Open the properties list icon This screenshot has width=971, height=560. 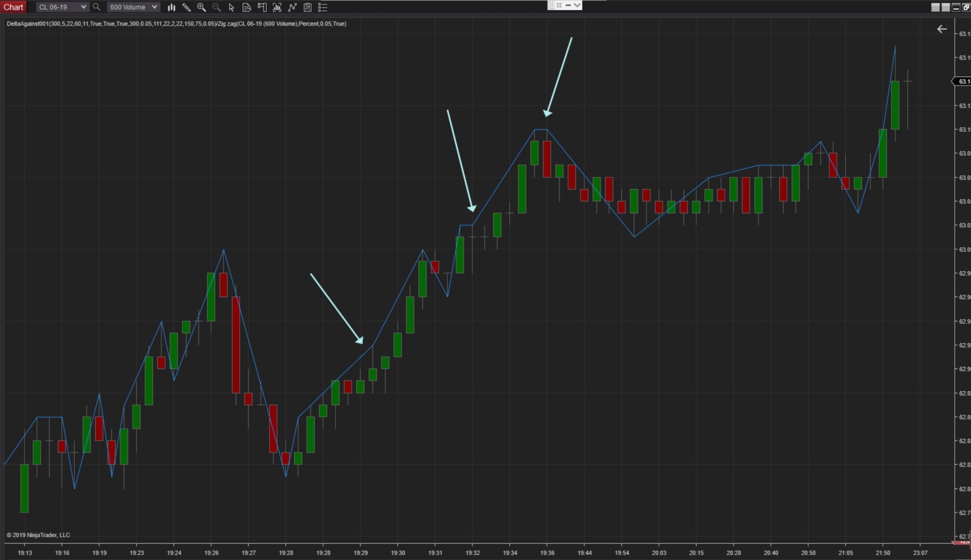point(323,7)
